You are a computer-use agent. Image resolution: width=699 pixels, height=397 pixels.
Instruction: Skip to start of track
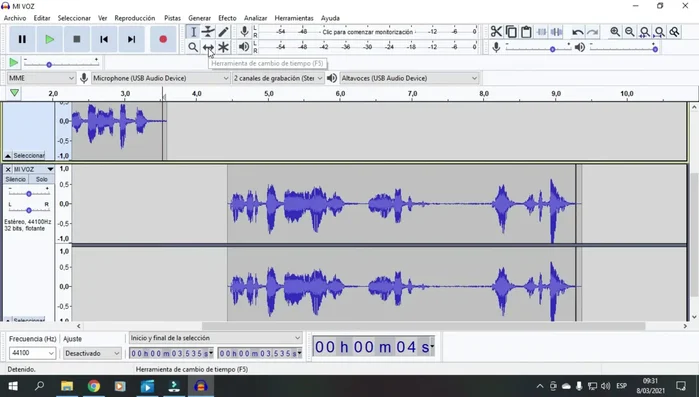click(104, 39)
